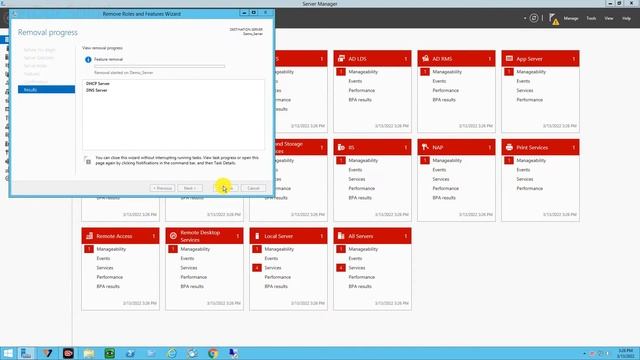Click the All Servers tile header

pyautogui.click(x=372, y=236)
